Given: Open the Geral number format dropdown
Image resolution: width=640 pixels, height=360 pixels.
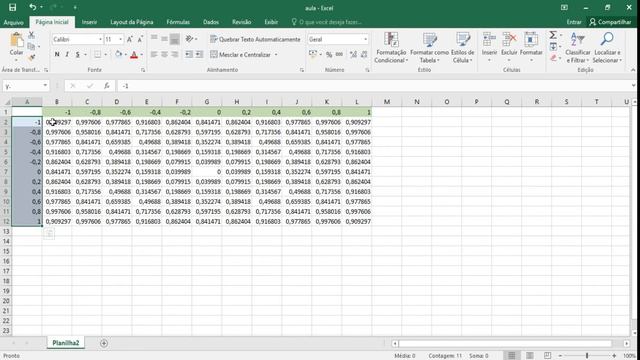Looking at the screenshot, I should [x=365, y=39].
